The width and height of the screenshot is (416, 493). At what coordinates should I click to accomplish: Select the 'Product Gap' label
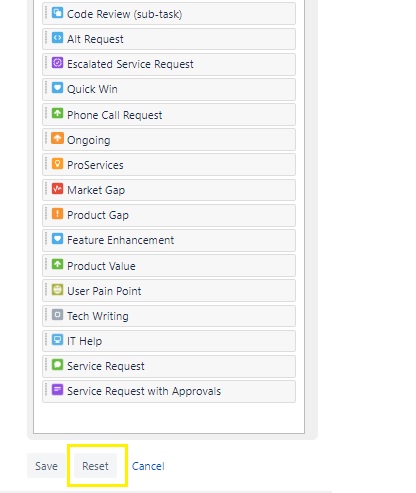tap(98, 215)
